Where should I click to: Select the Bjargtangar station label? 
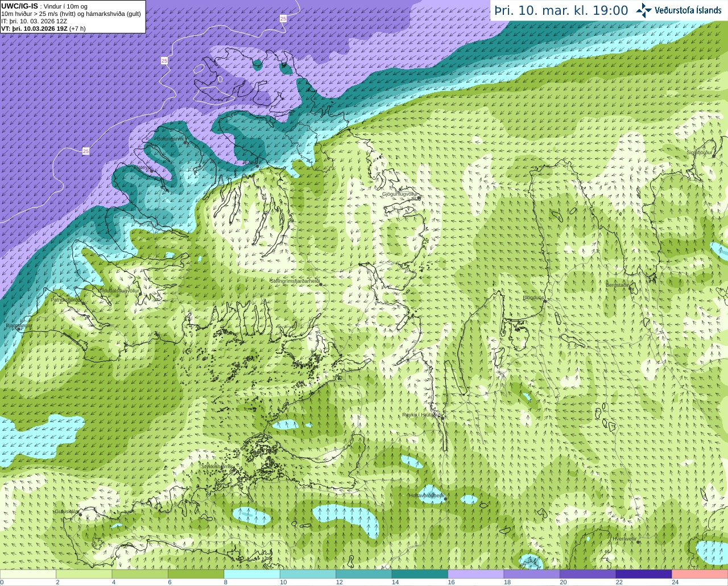click(x=19, y=325)
